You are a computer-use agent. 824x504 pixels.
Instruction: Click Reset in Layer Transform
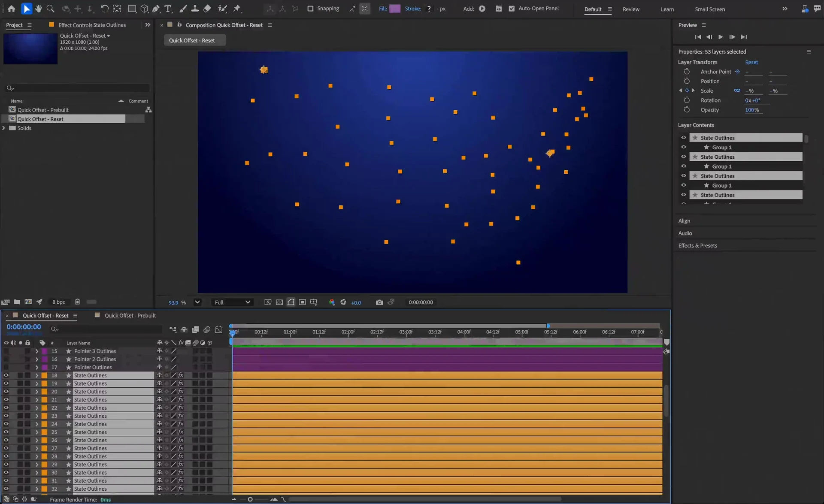[751, 62]
